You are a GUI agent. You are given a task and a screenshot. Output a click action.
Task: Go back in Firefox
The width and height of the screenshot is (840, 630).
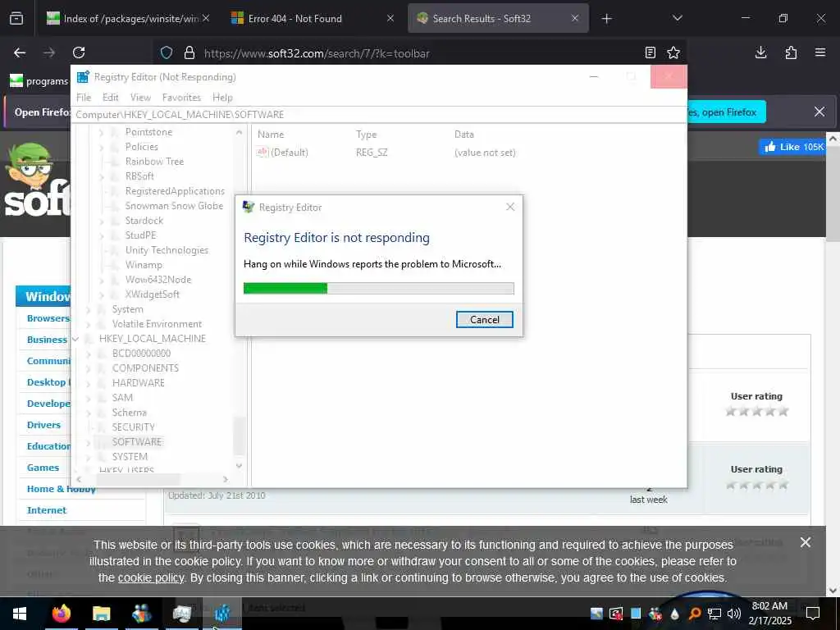[x=20, y=52]
